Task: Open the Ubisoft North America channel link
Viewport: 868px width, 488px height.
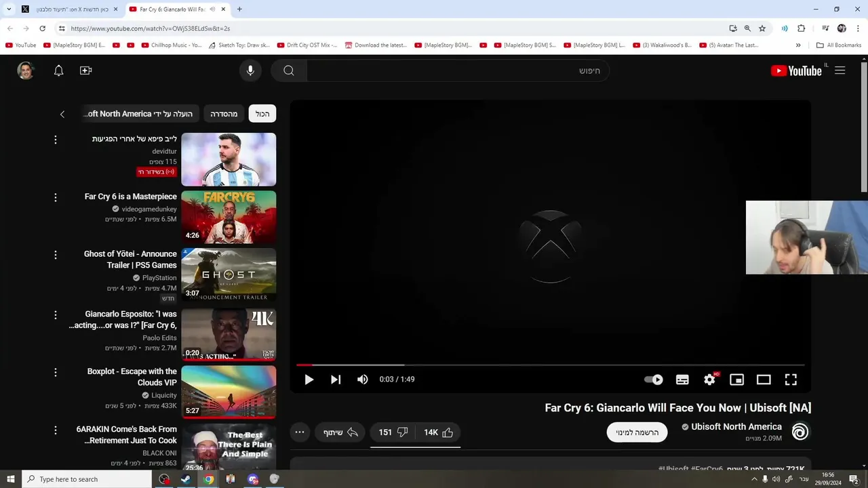Action: pos(736,427)
